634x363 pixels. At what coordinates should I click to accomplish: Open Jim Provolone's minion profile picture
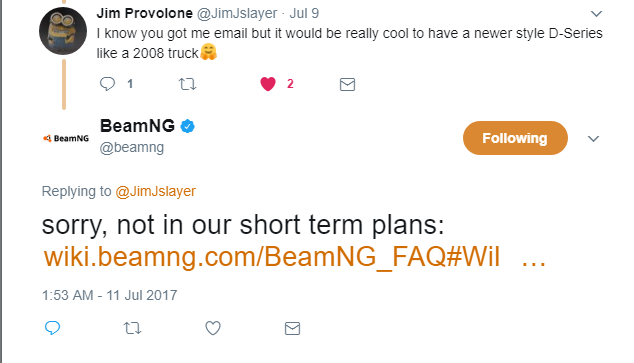pos(63,31)
